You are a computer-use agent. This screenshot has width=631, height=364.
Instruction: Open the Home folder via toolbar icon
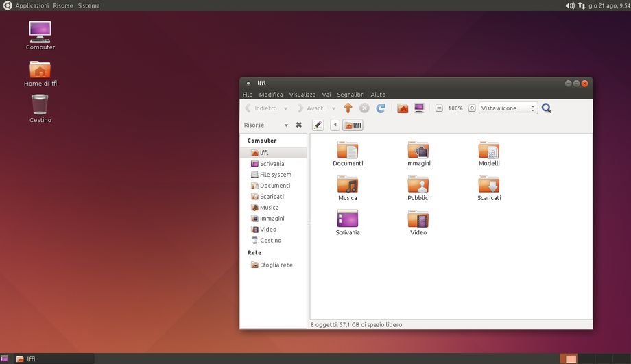(x=403, y=108)
